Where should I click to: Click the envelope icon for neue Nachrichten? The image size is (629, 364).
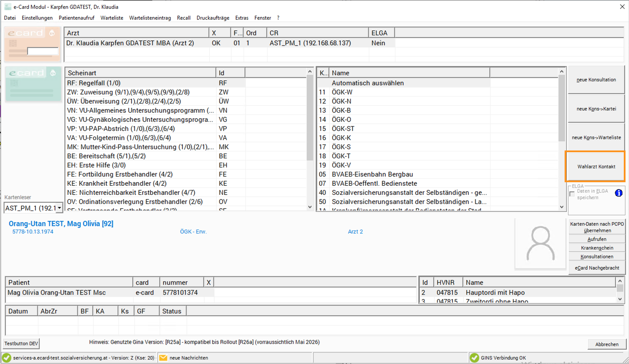click(x=163, y=358)
